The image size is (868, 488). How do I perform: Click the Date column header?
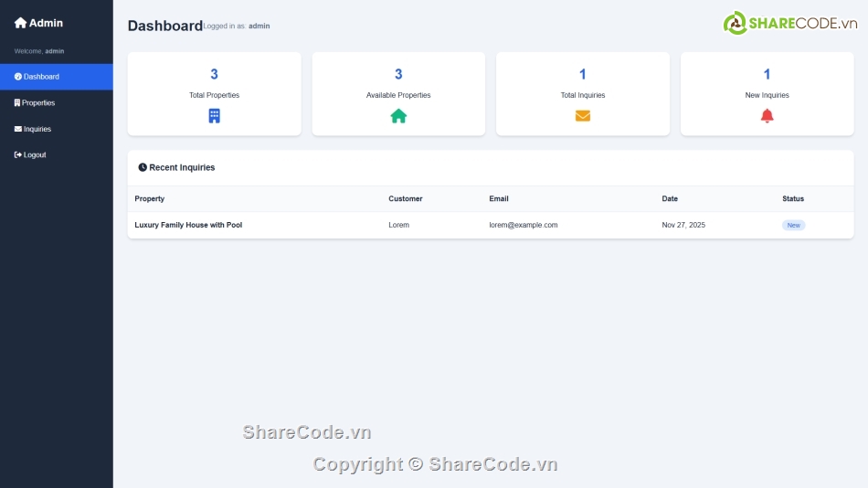670,198
